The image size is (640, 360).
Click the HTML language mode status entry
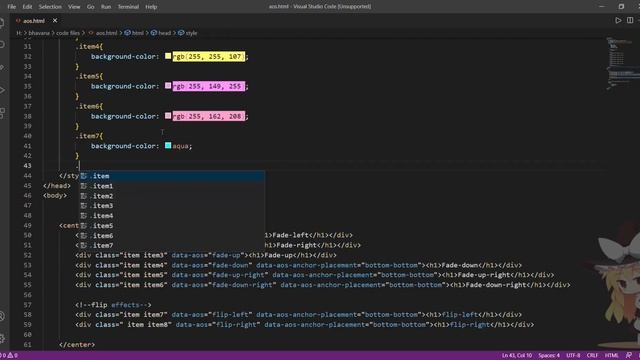[611, 356]
